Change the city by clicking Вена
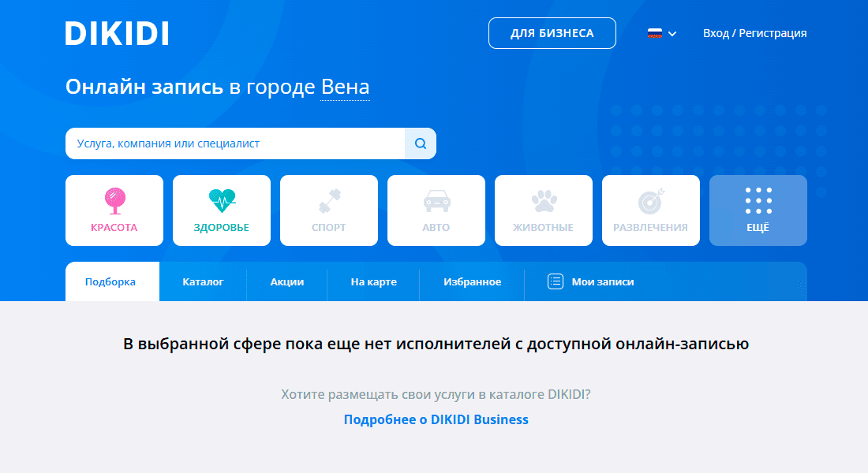Image resolution: width=868 pixels, height=473 pixels. pyautogui.click(x=346, y=87)
